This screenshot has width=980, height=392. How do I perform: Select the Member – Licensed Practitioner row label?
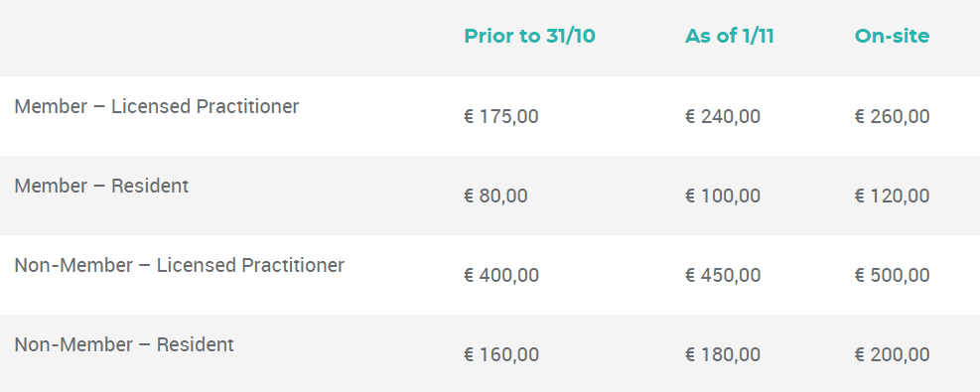[156, 107]
